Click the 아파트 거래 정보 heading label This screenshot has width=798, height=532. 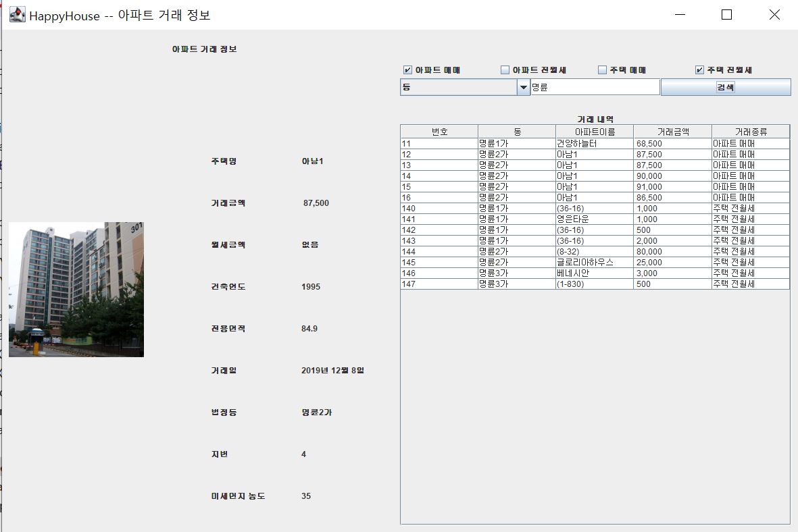click(x=204, y=49)
